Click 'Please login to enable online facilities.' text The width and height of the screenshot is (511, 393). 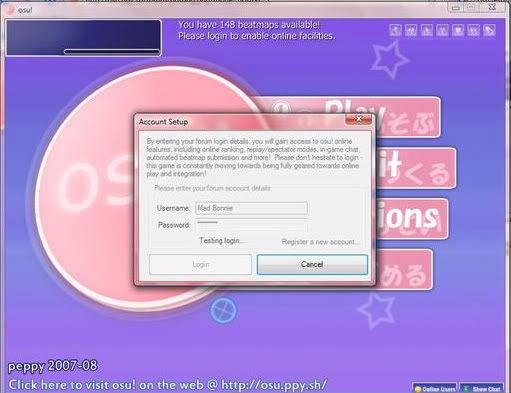point(256,36)
